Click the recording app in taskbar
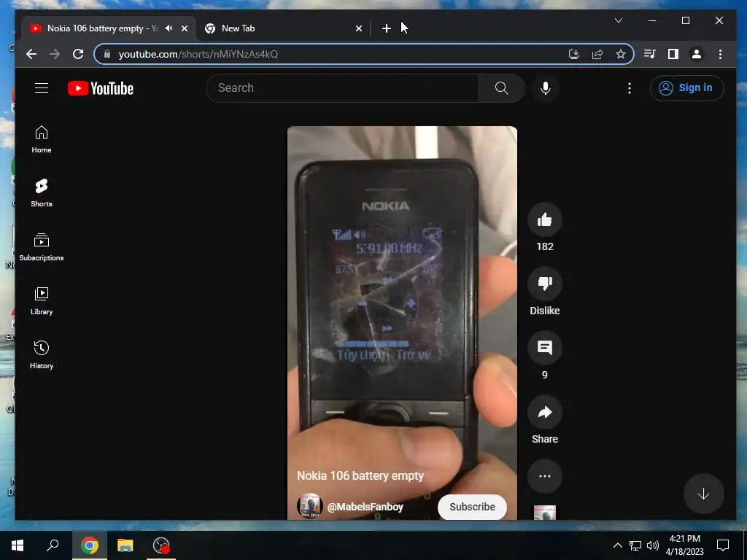Viewport: 747px width, 560px height. (x=161, y=545)
